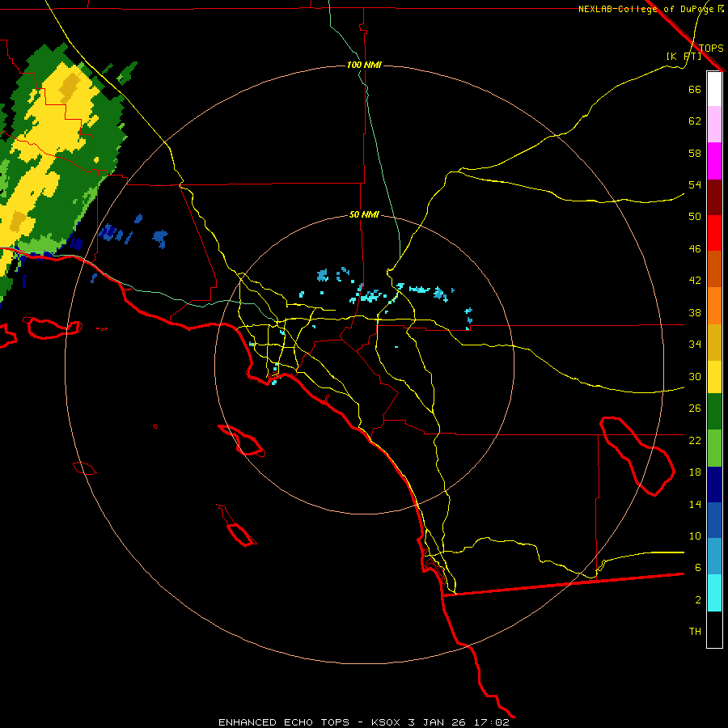
Task: Click the 66 legend value
Action: [695, 89]
